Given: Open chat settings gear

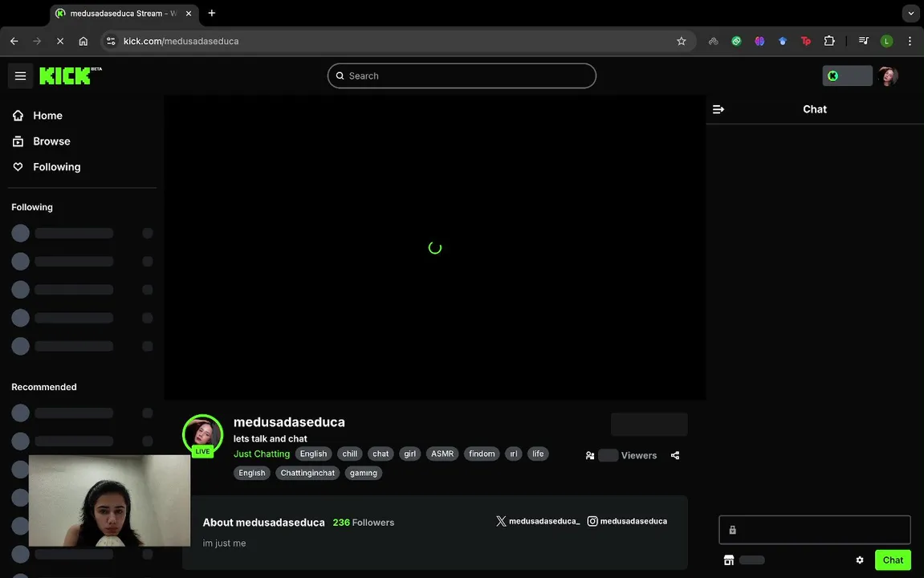Looking at the screenshot, I should click(x=859, y=560).
